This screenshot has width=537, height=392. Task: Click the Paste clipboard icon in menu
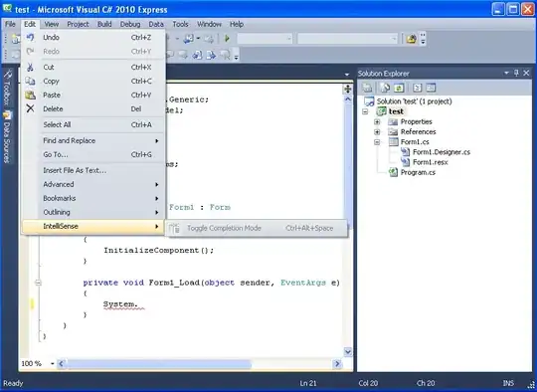(x=30, y=95)
